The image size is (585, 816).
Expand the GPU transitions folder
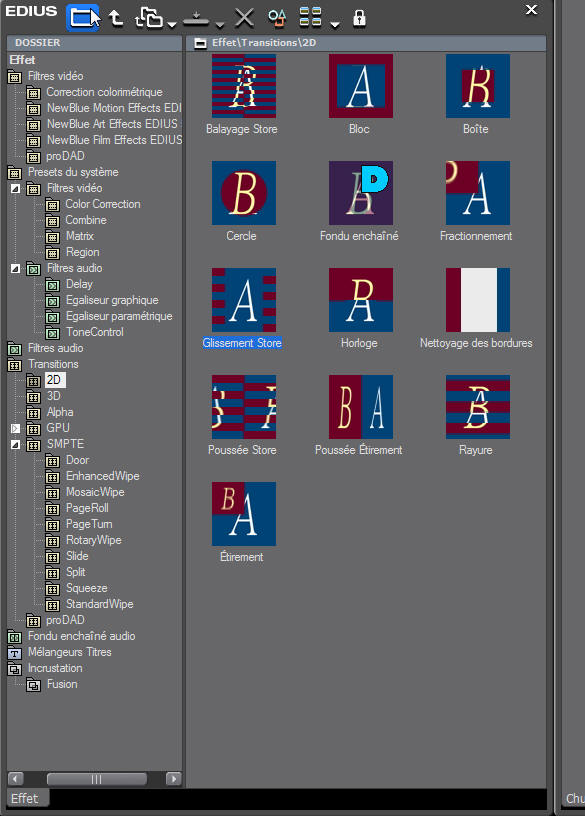[x=16, y=428]
